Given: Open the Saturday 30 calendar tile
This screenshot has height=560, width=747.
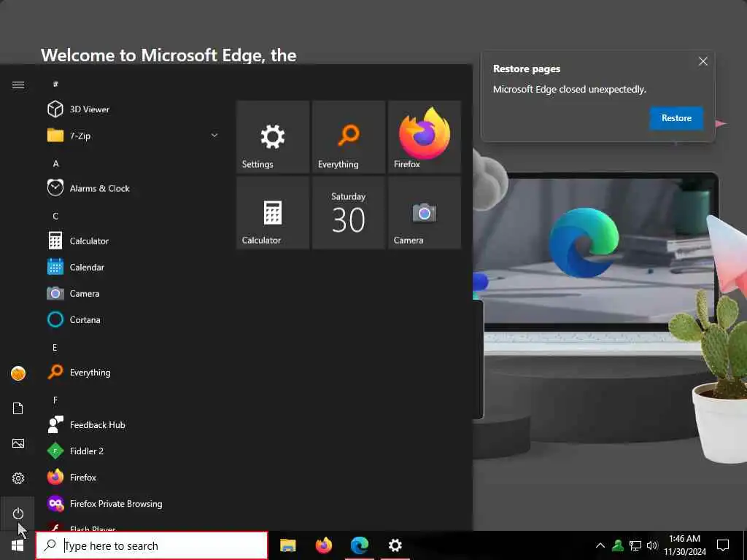Looking at the screenshot, I should point(349,213).
